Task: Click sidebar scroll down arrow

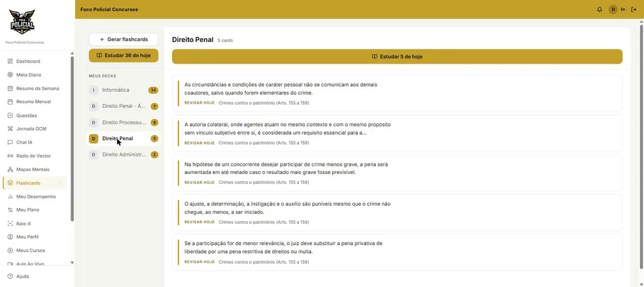Action: (x=72, y=263)
